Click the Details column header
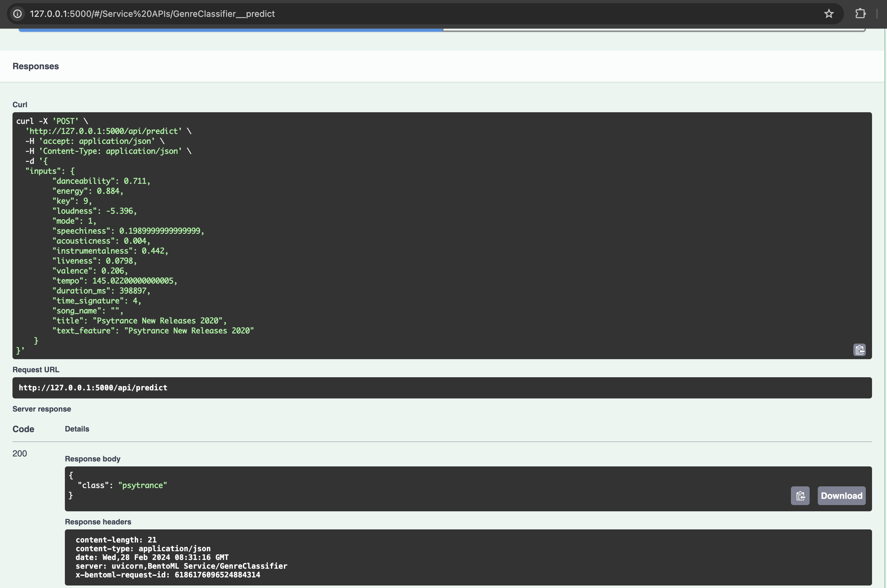887x588 pixels. coord(77,429)
